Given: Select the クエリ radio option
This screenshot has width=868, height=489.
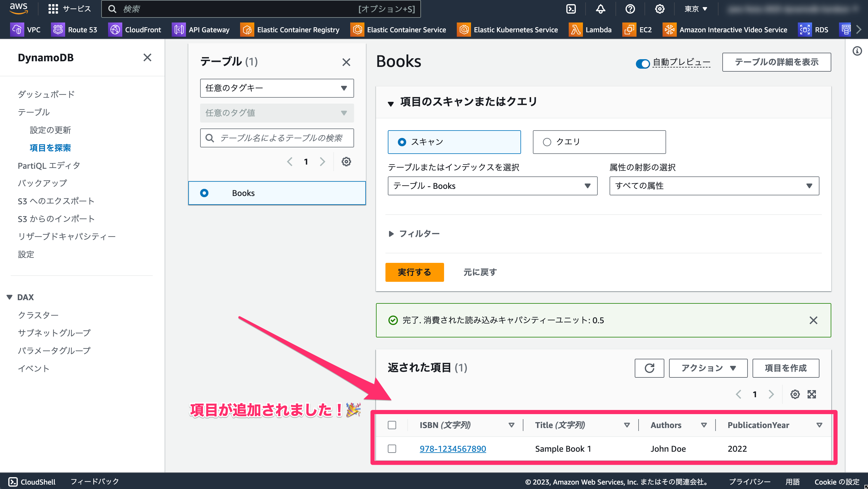Looking at the screenshot, I should [599, 142].
